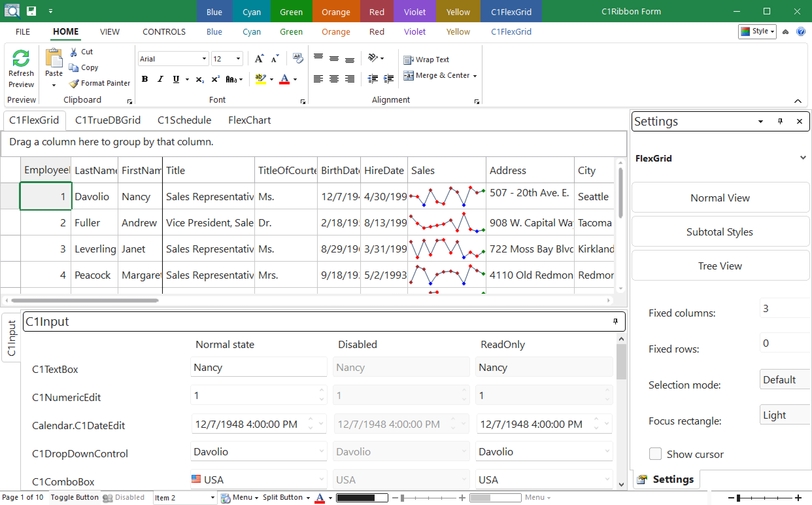Switch to the CONTROLS ribbon tab
812x505 pixels.
164,32
